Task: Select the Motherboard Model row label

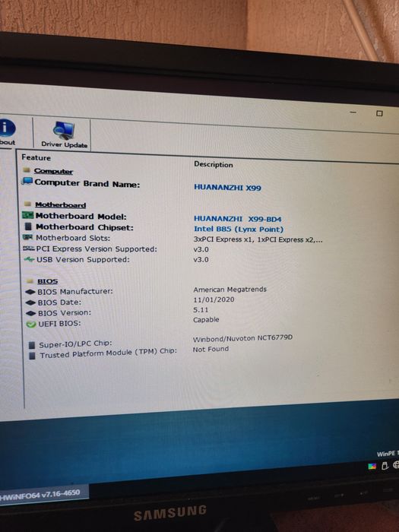Action: tap(81, 216)
